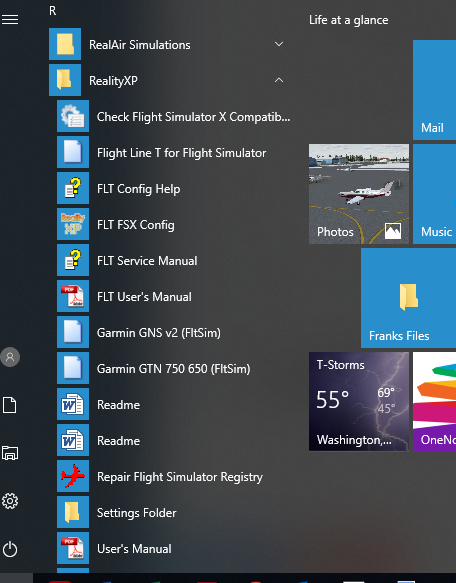The image size is (456, 583).
Task: Select 'Flight Line T for Flight Simulator' text
Action: click(x=182, y=153)
